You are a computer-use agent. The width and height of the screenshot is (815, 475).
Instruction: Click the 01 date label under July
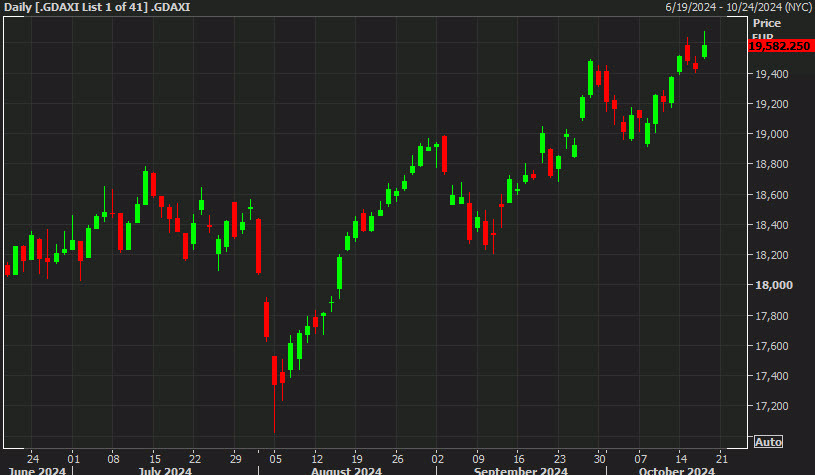click(73, 459)
